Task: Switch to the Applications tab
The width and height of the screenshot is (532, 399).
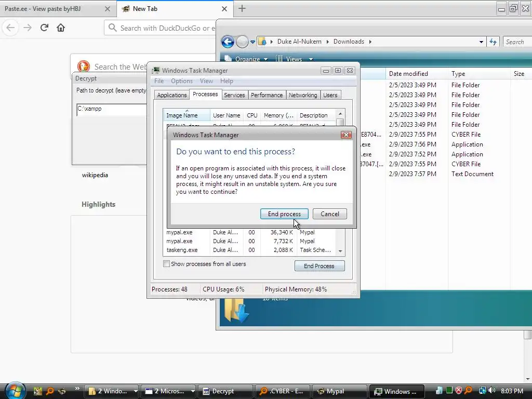Action: [x=171, y=95]
